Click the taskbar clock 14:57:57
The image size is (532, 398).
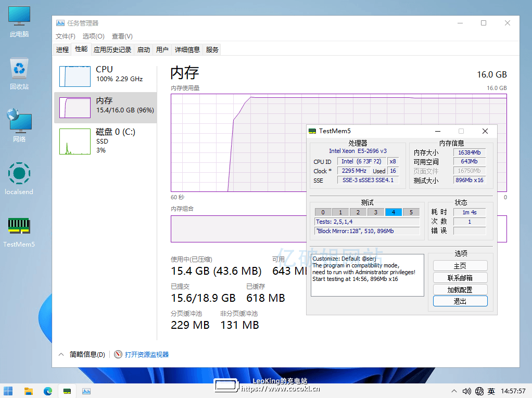513,391
